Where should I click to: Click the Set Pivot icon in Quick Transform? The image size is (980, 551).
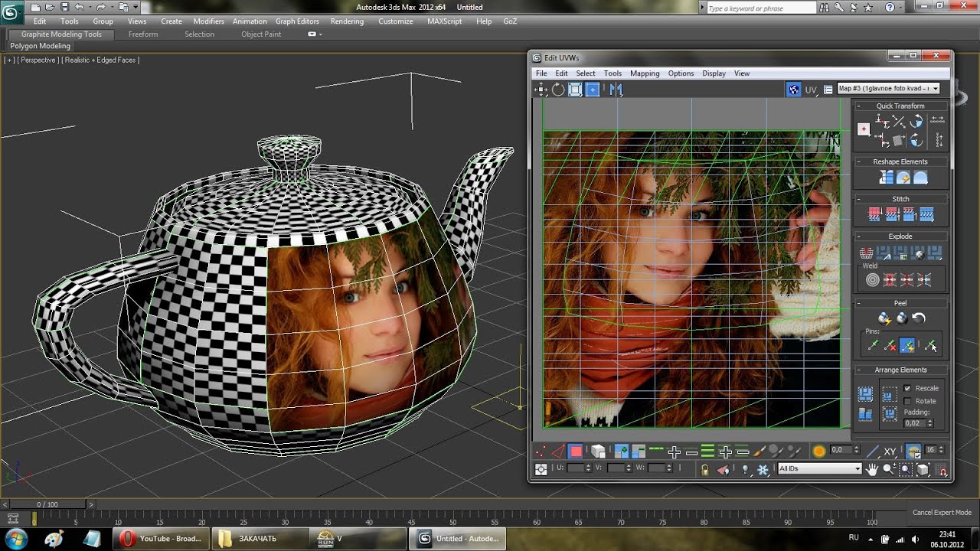pos(864,129)
